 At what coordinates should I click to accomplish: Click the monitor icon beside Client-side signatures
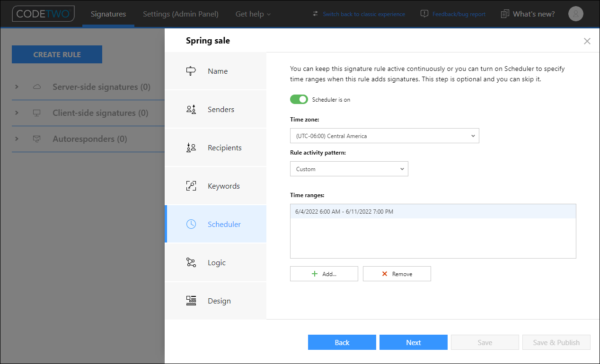tap(37, 113)
